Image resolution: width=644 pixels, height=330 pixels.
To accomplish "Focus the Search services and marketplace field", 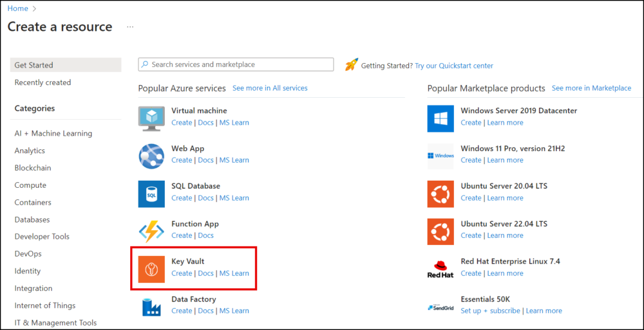I will pos(236,64).
